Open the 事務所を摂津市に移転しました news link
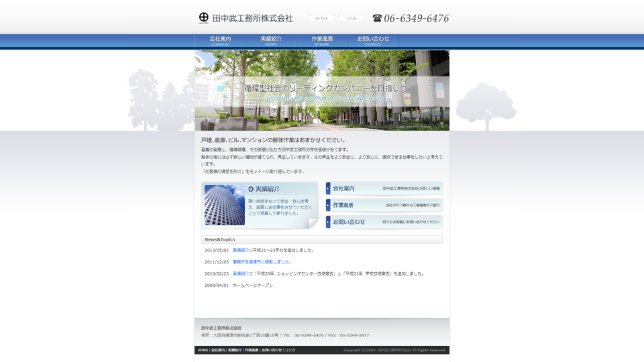This screenshot has height=362, width=644. [x=261, y=262]
